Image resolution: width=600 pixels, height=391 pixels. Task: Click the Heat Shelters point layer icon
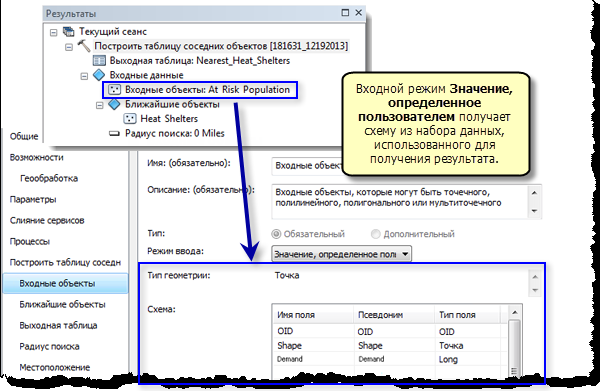point(130,119)
